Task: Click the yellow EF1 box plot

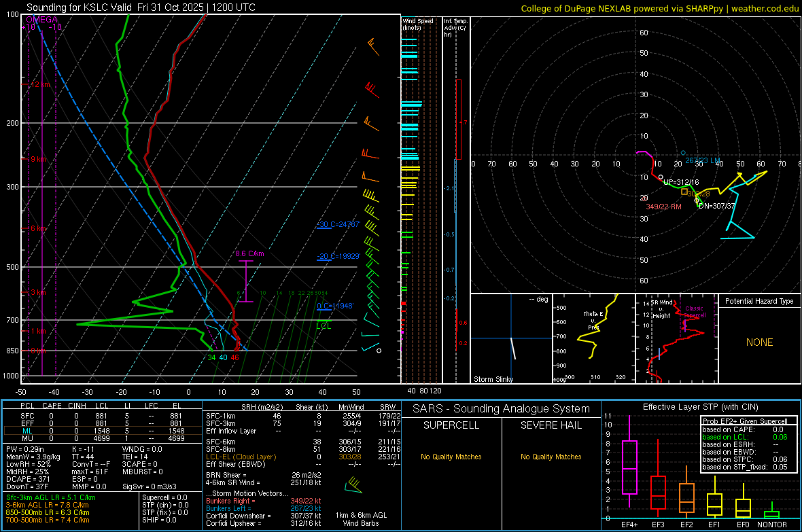Action: [714, 497]
